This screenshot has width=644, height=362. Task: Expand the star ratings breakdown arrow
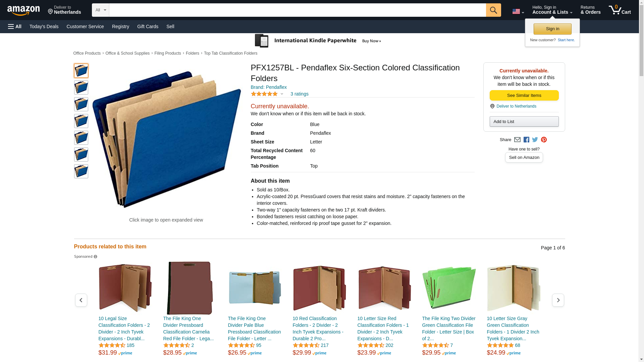[x=282, y=94]
